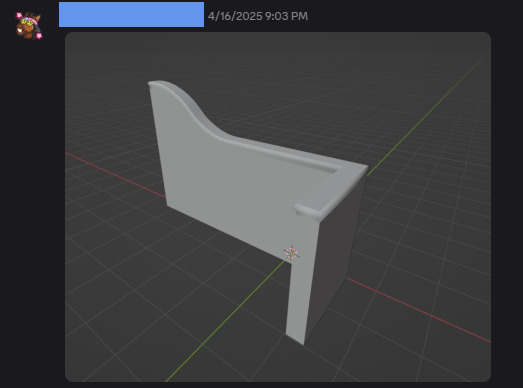
Task: Click the pink flower below the avatar
Action: (x=39, y=35)
